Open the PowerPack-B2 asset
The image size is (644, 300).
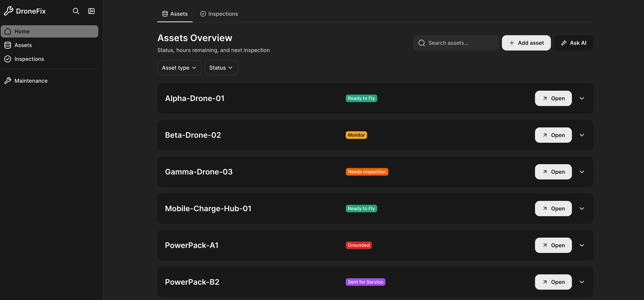tap(553, 282)
